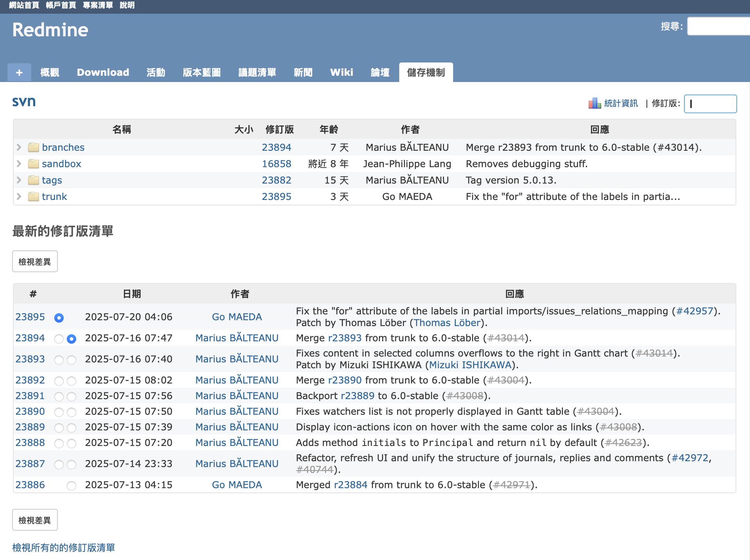
Task: Open the Wiki tab
Action: click(342, 72)
